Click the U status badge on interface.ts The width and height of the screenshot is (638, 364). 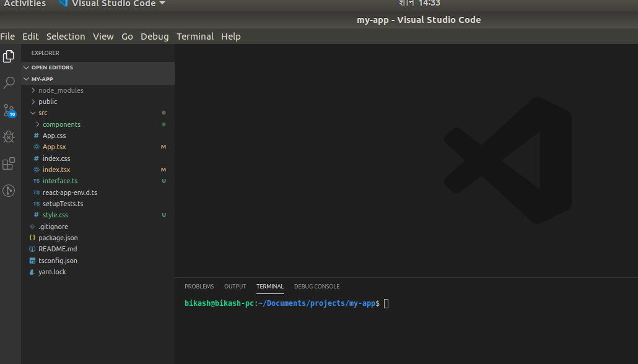pyautogui.click(x=164, y=181)
